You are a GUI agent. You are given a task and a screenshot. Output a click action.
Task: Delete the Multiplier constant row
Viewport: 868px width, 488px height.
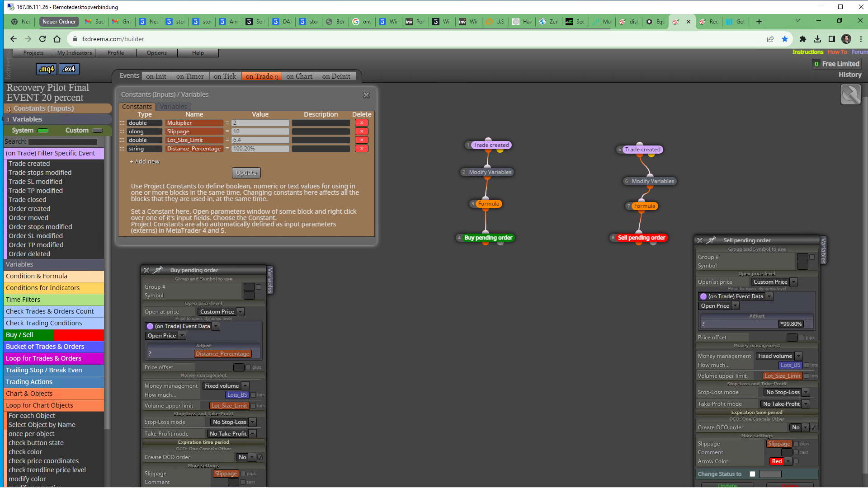tap(362, 123)
